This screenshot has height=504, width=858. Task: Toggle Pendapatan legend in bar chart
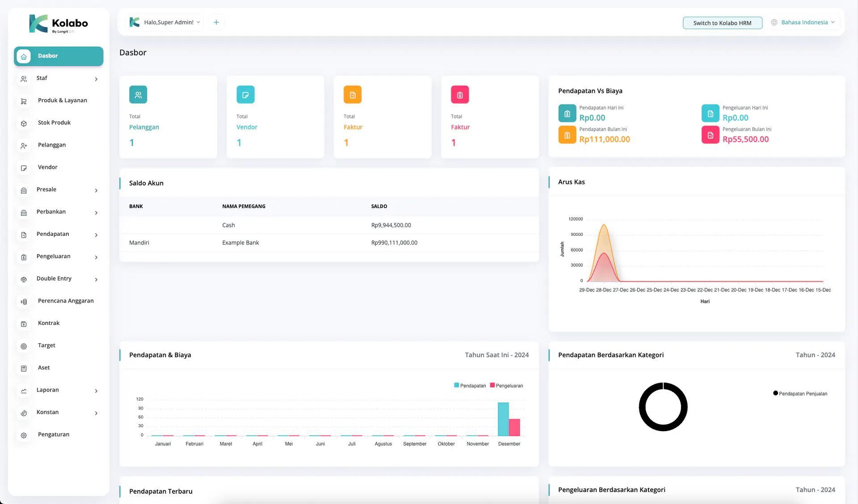pos(470,386)
